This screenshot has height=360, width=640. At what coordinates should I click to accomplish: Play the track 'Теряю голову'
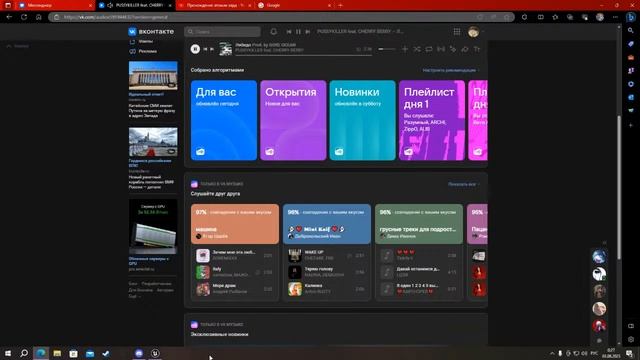tap(327, 272)
